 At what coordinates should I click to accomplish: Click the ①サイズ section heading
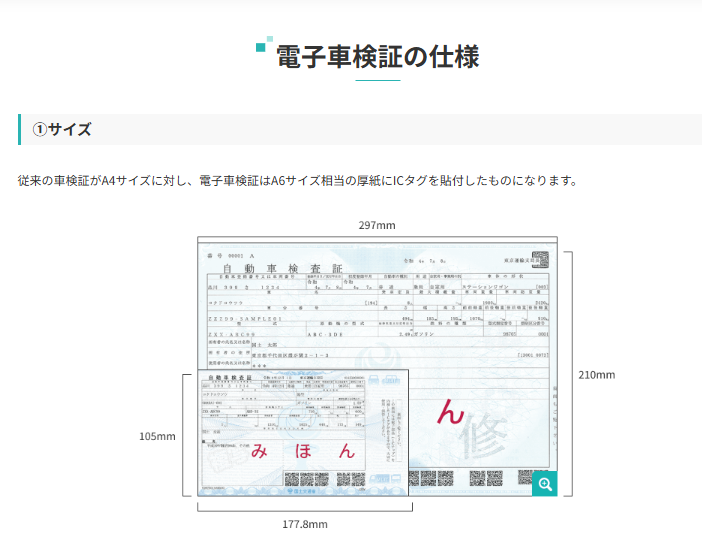pos(62,129)
